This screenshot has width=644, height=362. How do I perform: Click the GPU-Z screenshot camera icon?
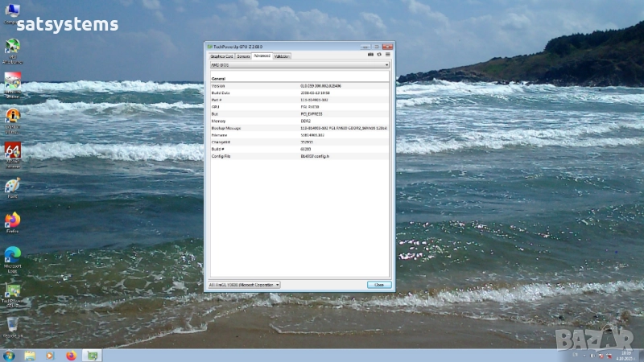tap(370, 56)
